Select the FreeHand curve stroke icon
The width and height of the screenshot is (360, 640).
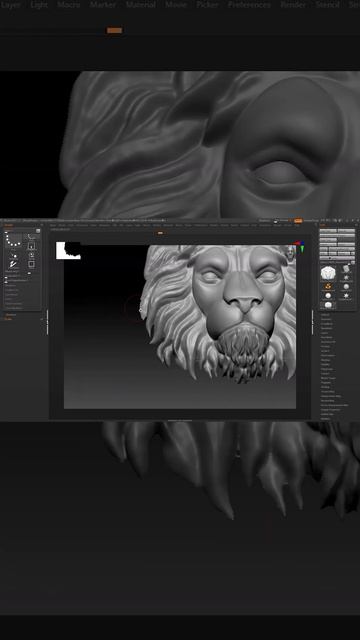[32, 237]
